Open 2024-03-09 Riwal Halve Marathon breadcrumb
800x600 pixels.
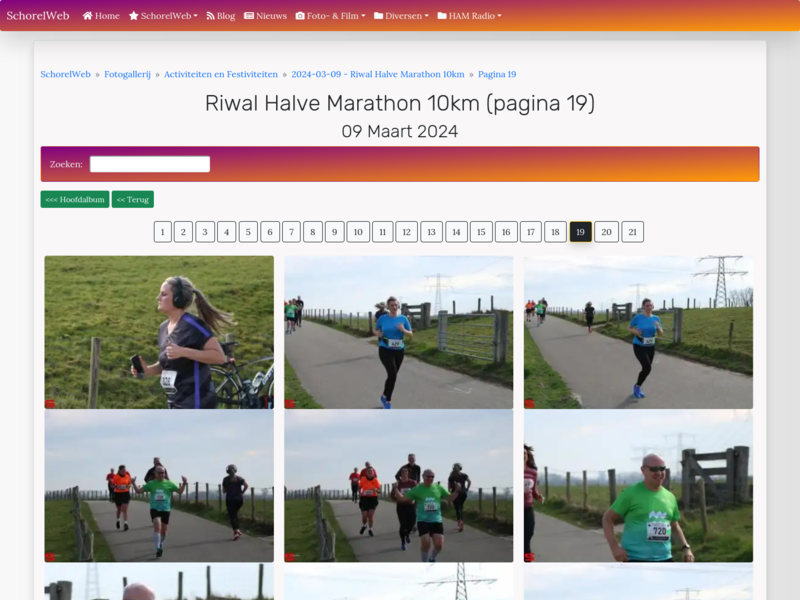click(378, 74)
